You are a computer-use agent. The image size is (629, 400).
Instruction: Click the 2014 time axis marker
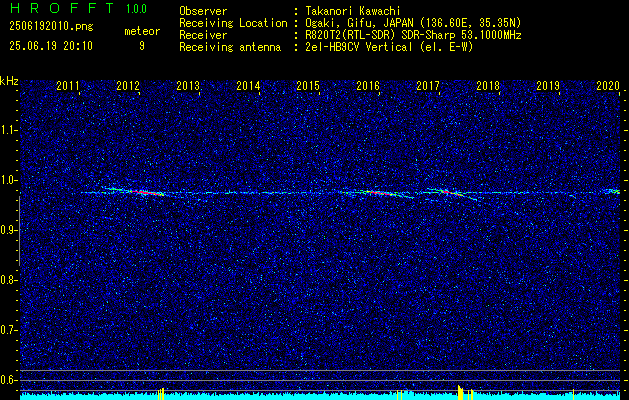[248, 85]
